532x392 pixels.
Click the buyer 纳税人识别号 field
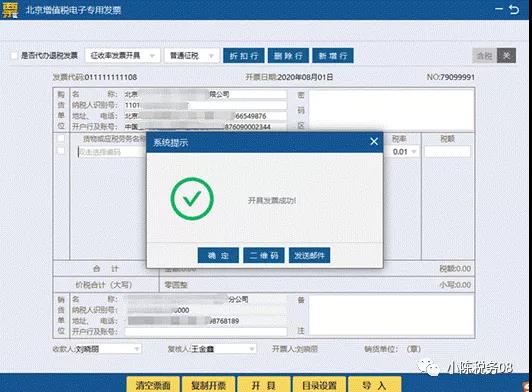(x=206, y=105)
